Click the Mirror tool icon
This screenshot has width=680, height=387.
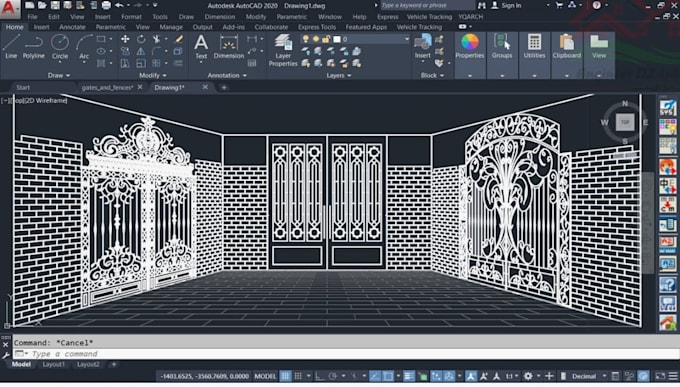tap(141, 51)
